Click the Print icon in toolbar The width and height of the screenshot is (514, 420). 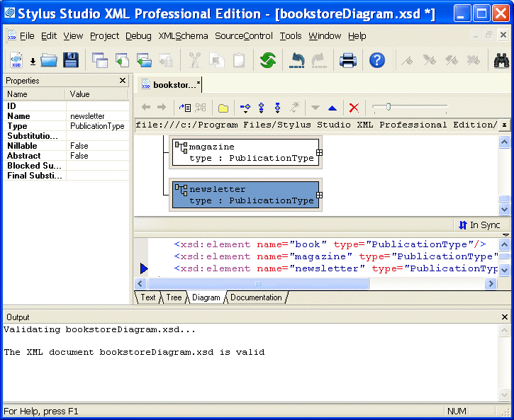tap(347, 60)
